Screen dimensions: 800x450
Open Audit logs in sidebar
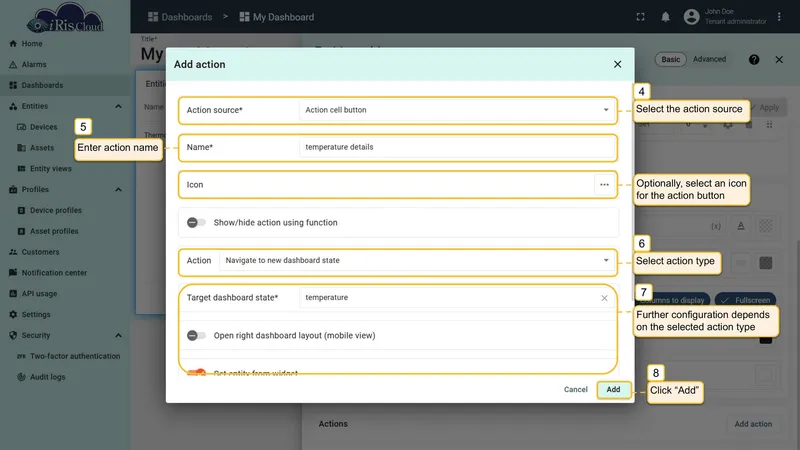click(x=47, y=377)
